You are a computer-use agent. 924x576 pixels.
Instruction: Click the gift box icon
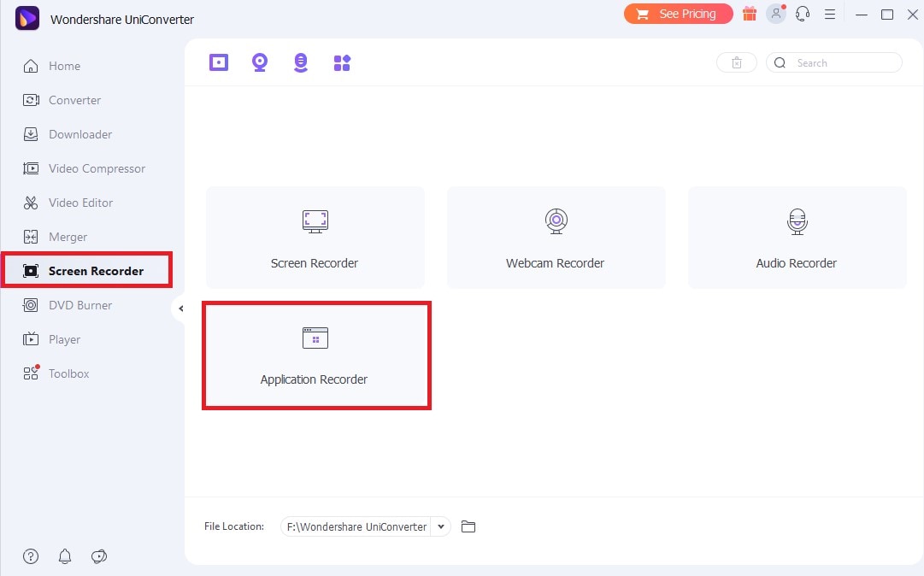point(750,14)
